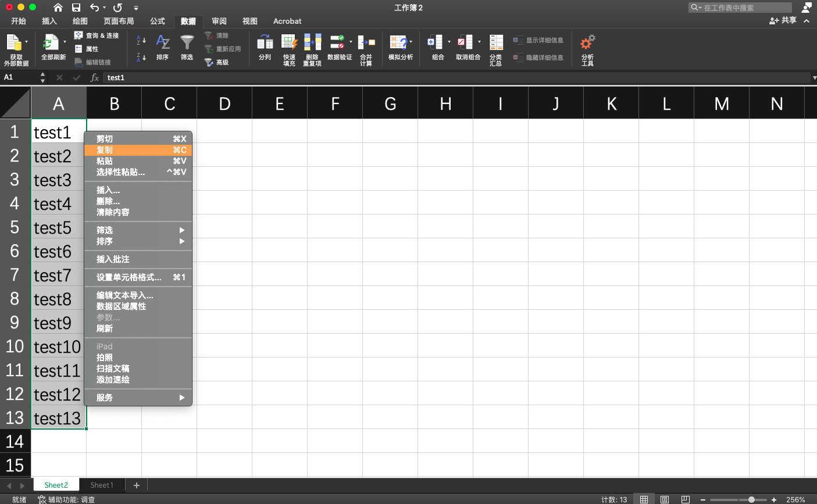
Task: Switch to the 开始 ribbon tab
Action: coord(18,21)
